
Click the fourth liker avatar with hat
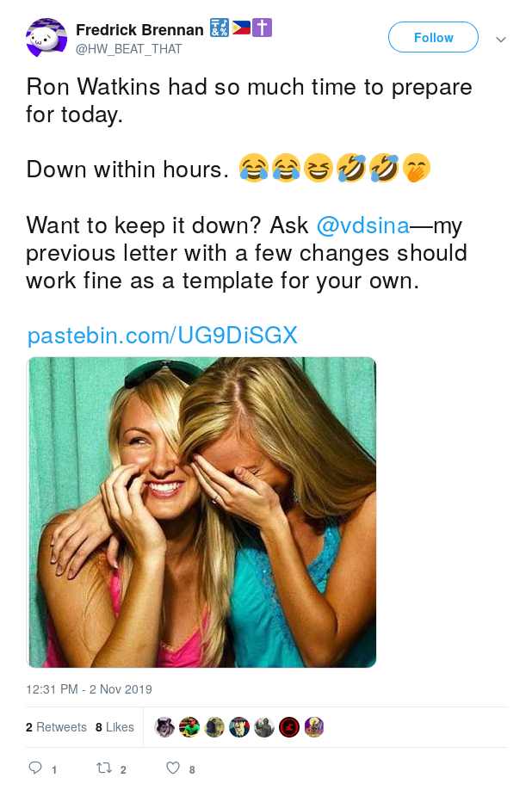[239, 727]
